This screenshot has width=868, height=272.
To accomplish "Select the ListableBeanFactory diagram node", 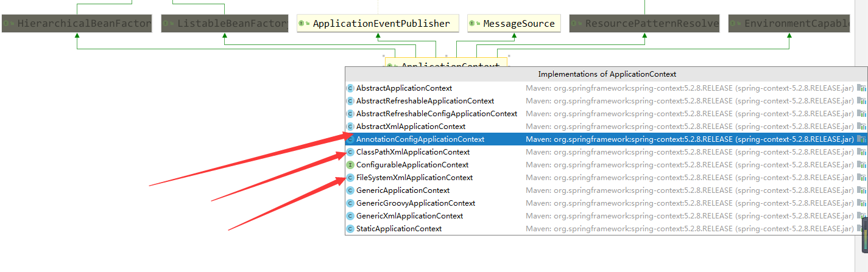I will (225, 24).
